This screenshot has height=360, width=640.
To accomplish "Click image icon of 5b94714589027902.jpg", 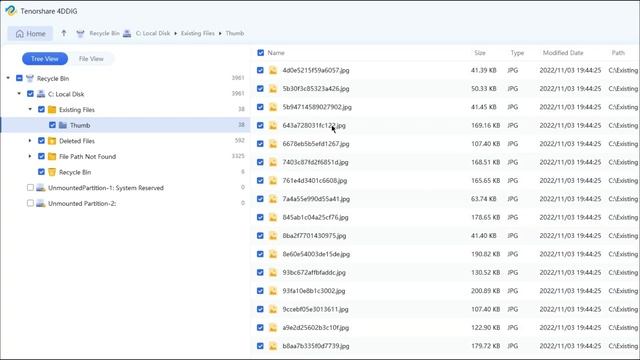I will (x=273, y=107).
